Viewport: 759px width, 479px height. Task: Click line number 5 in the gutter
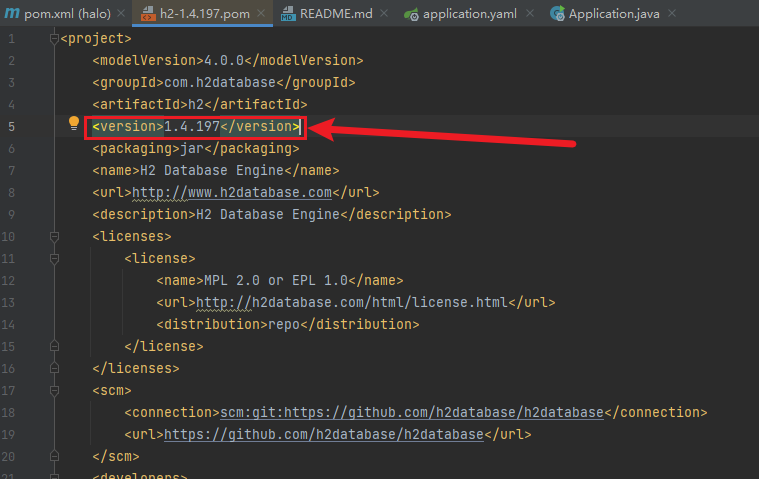pyautogui.click(x=11, y=126)
